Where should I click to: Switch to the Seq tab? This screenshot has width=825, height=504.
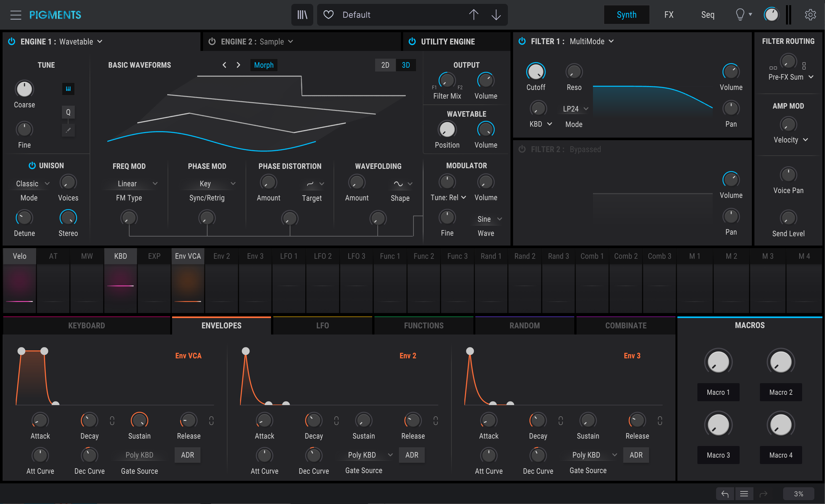tap(707, 15)
